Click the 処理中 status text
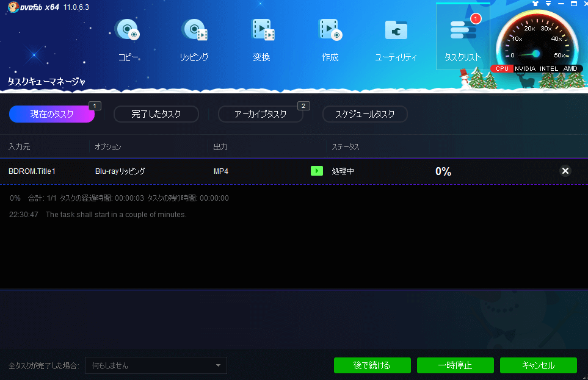Screen dimensions: 588x380 click(x=343, y=171)
